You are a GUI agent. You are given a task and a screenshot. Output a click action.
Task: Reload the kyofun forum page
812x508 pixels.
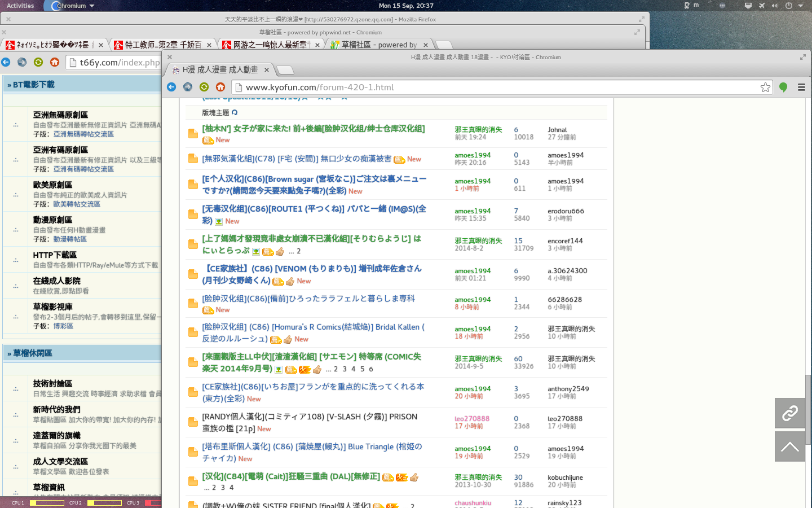204,87
